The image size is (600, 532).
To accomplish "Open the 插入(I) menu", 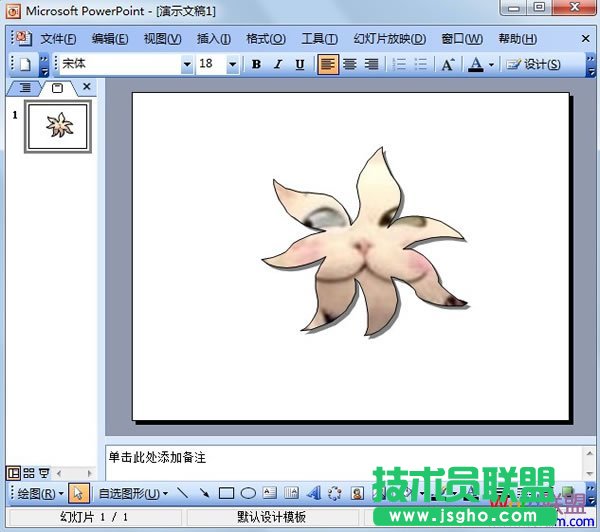I will [214, 39].
